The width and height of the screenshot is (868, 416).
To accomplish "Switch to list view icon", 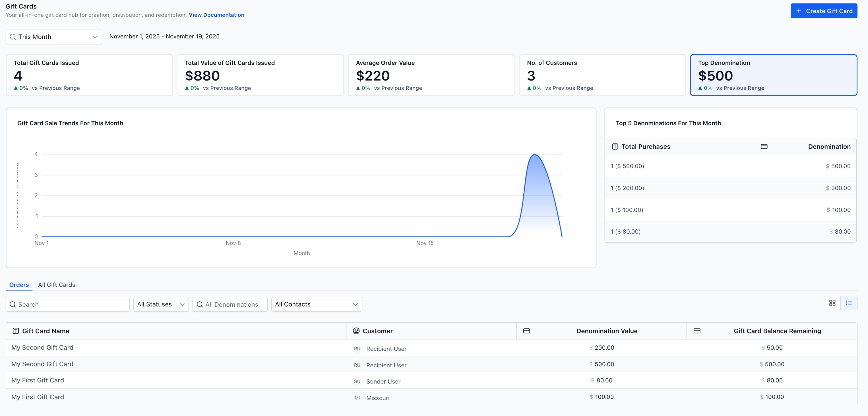I will (848, 303).
